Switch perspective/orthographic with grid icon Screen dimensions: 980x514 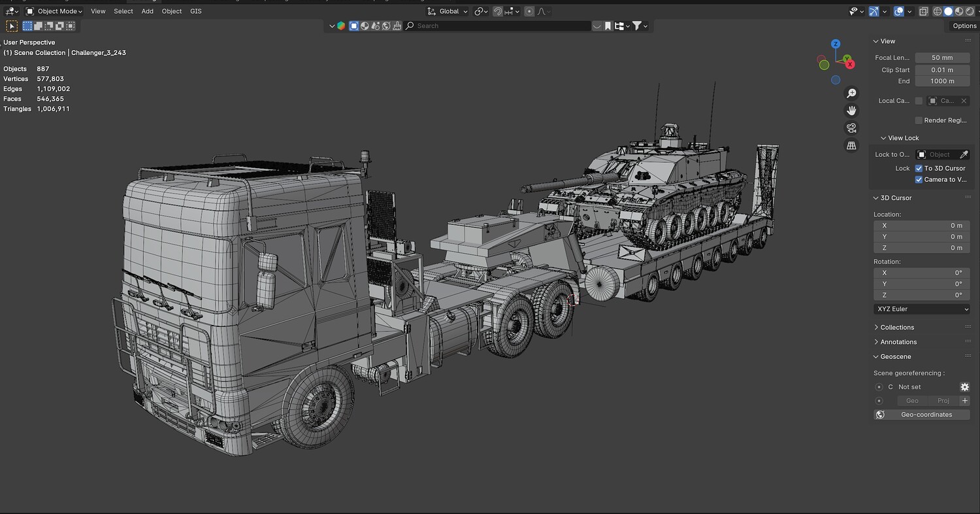851,146
